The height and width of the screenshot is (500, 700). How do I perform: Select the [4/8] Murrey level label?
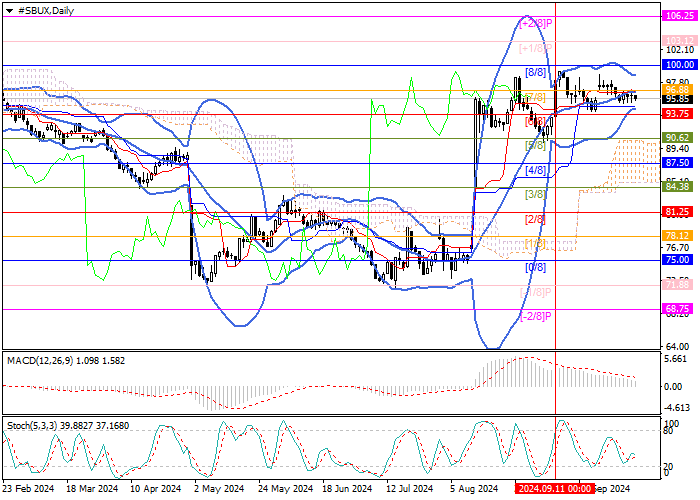pyautogui.click(x=535, y=171)
